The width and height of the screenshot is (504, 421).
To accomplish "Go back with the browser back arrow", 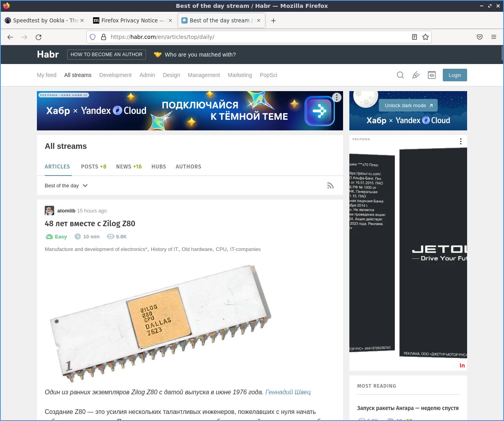I will pos(10,37).
